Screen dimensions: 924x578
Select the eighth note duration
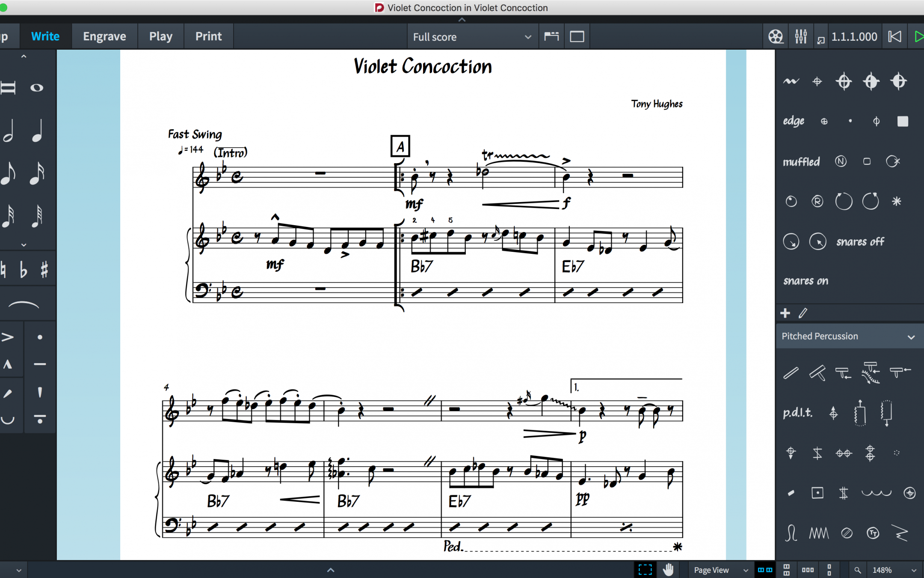coord(8,173)
